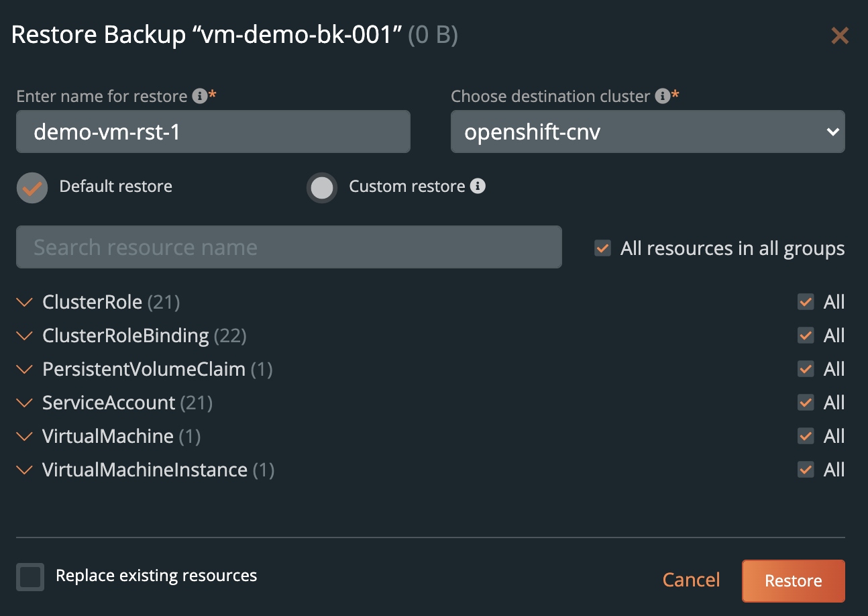Expand the ClusterRole resource group
The image size is (868, 616).
coord(25,303)
